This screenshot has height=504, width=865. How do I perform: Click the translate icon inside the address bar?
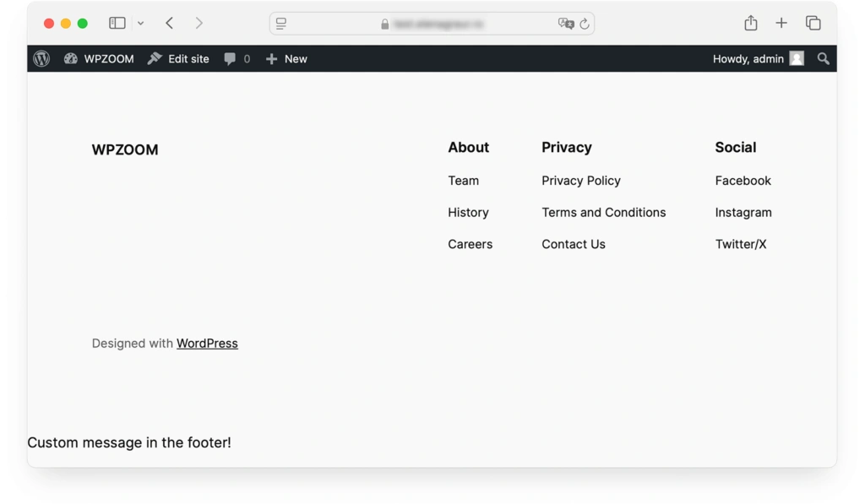pyautogui.click(x=563, y=23)
